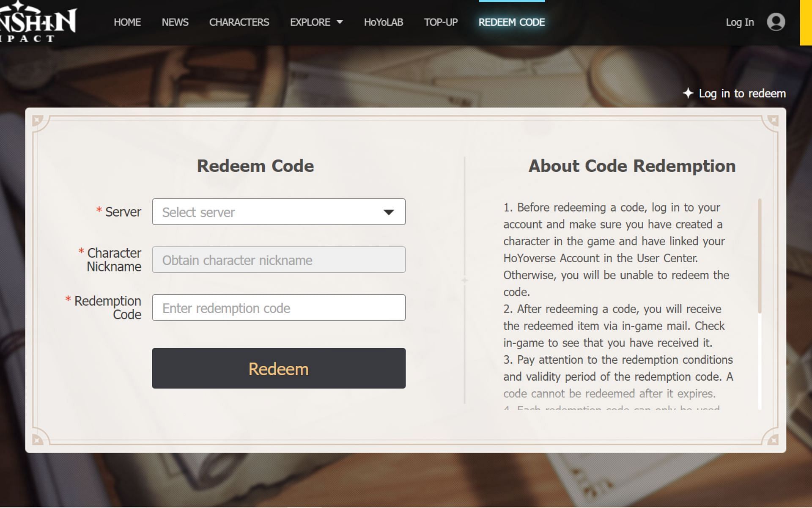Screen dimensions: 812x508
Task: Navigate to the HOME menu item
Action: tap(127, 22)
